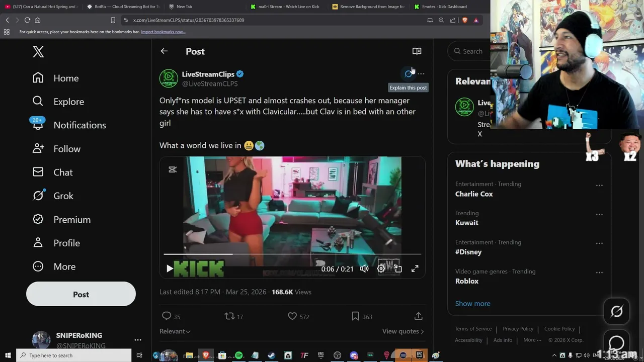Click the X Search input field
This screenshot has width=644, height=362.
tap(469, 51)
